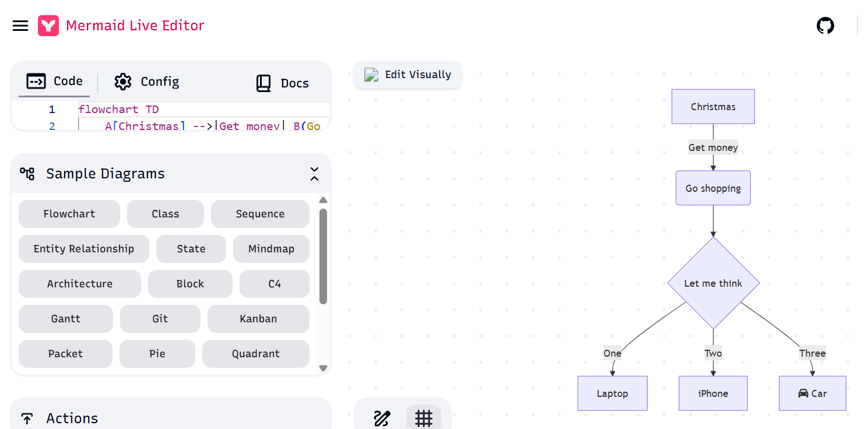The height and width of the screenshot is (429, 868).
Task: Toggle the hand-drawn rough sketch mode
Action: pos(382,418)
